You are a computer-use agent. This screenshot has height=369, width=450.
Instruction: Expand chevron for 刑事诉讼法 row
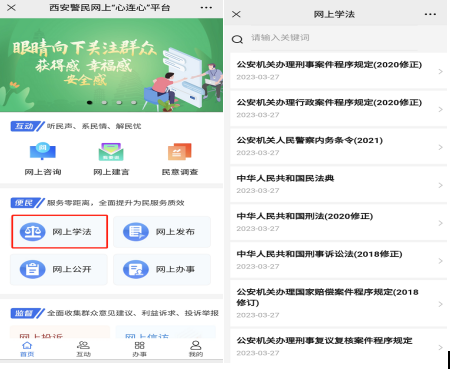(x=440, y=261)
